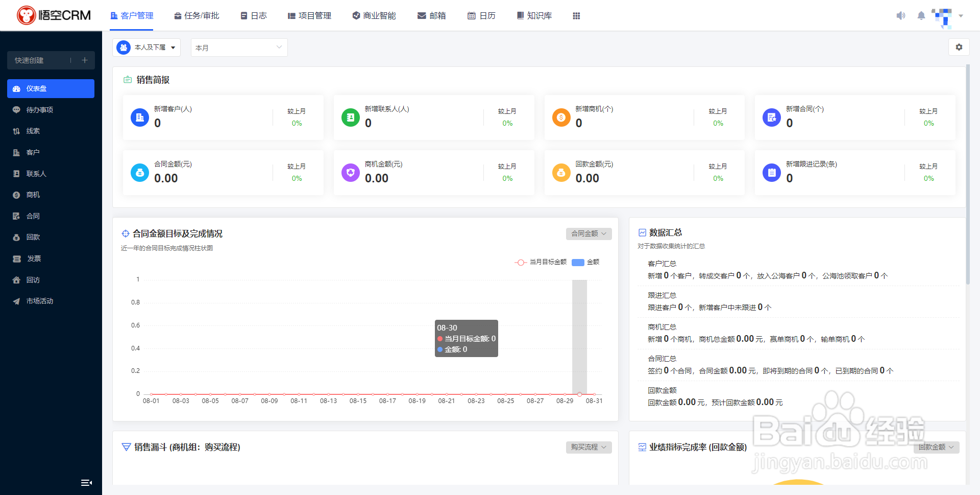Click the user avatar in the header
The image size is (980, 495).
[x=942, y=16]
